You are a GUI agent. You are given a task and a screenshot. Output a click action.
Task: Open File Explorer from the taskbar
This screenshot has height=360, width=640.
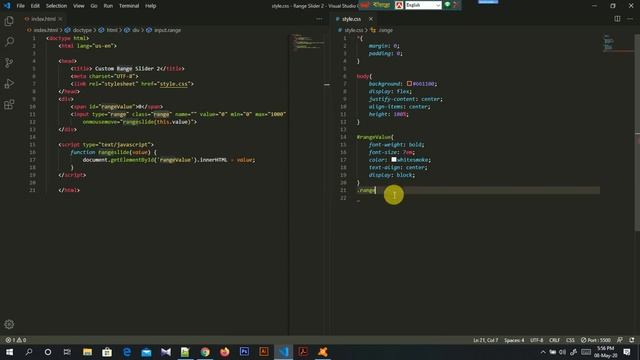tap(87, 352)
